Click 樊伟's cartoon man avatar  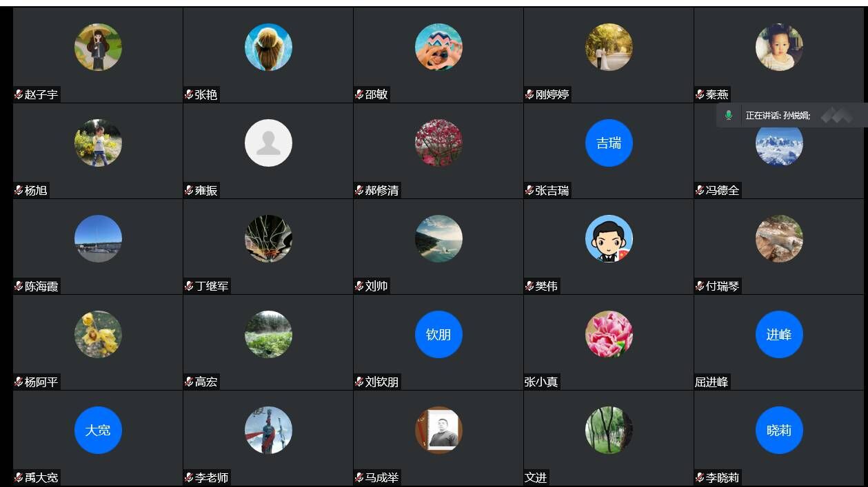point(609,239)
